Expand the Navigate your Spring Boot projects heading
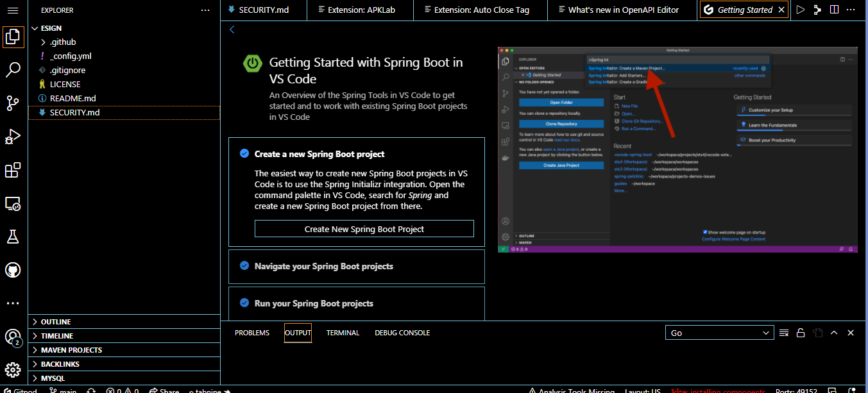The height and width of the screenshot is (393, 868). 324,266
